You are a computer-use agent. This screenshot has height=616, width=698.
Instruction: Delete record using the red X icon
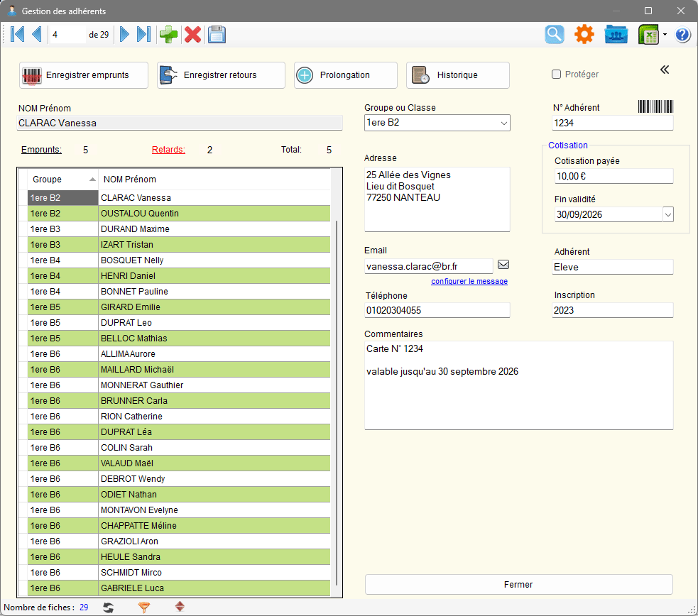pos(192,34)
